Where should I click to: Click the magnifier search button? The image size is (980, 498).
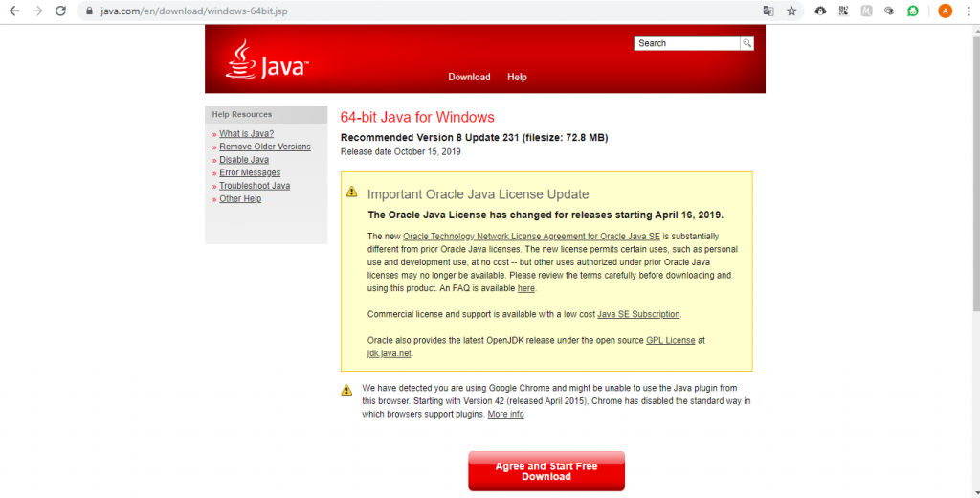tap(746, 43)
